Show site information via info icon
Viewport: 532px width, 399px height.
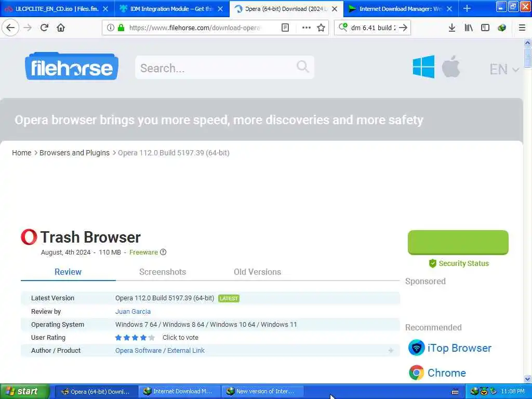click(x=110, y=28)
